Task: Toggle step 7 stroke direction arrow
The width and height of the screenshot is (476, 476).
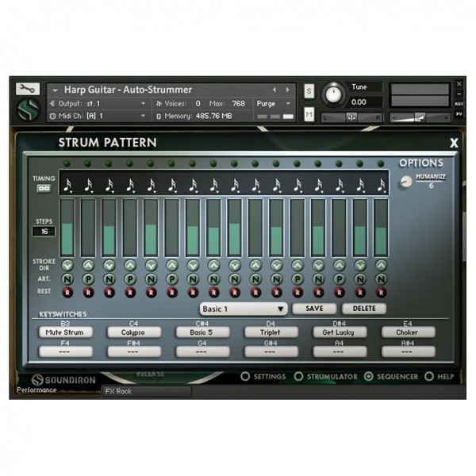Action: pos(193,265)
